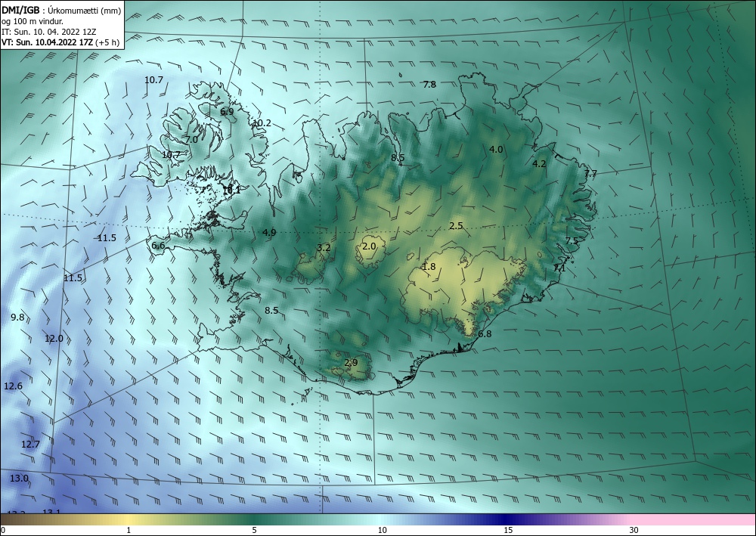Click the 4.0 value in northeast Iceland
756x536 pixels.
(496, 150)
